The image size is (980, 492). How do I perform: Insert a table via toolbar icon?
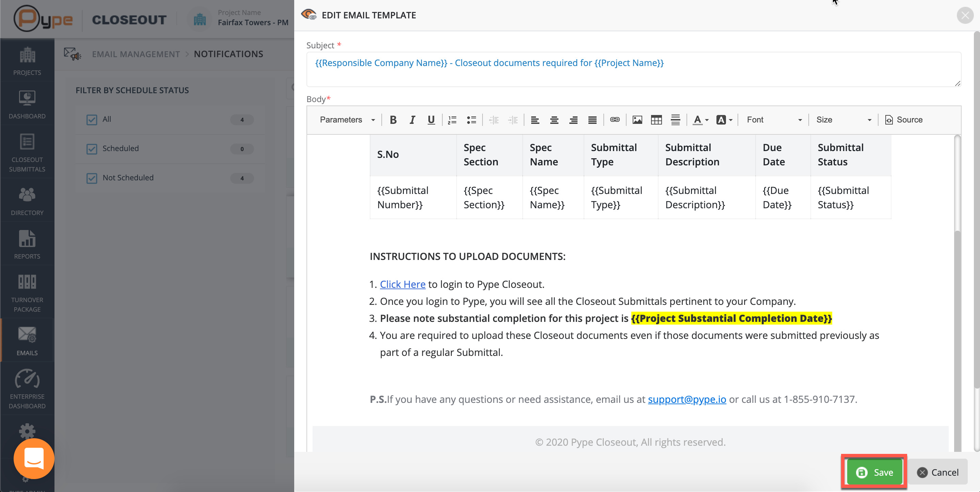tap(656, 120)
